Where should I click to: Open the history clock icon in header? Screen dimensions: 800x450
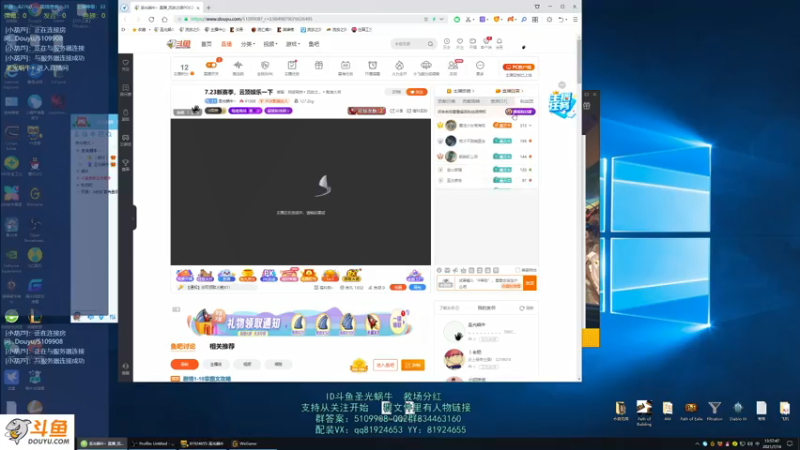446,43
